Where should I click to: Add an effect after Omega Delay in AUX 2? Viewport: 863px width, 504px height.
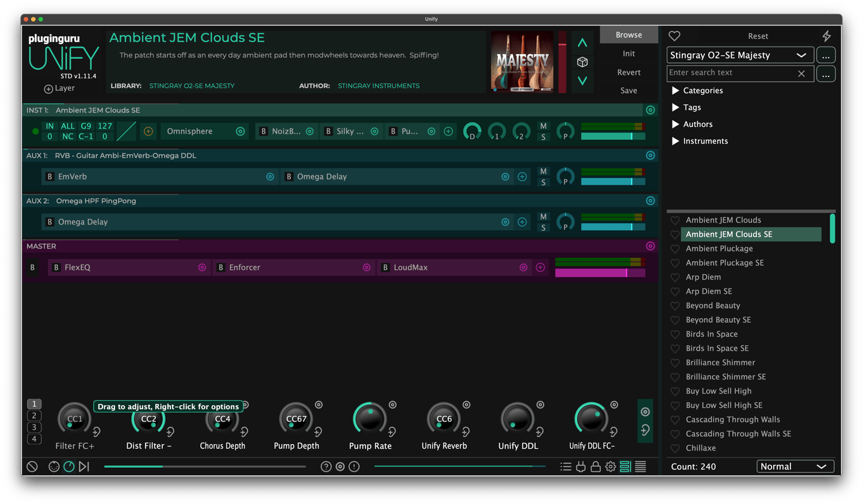(522, 222)
